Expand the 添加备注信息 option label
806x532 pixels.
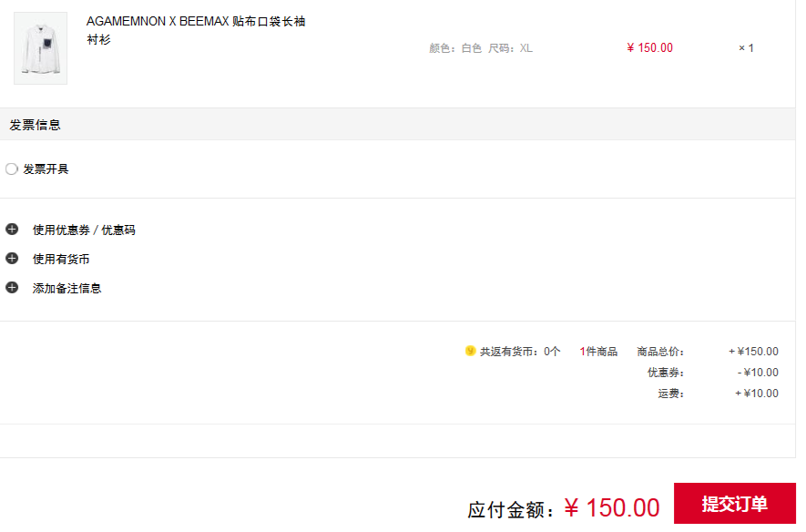(67, 289)
